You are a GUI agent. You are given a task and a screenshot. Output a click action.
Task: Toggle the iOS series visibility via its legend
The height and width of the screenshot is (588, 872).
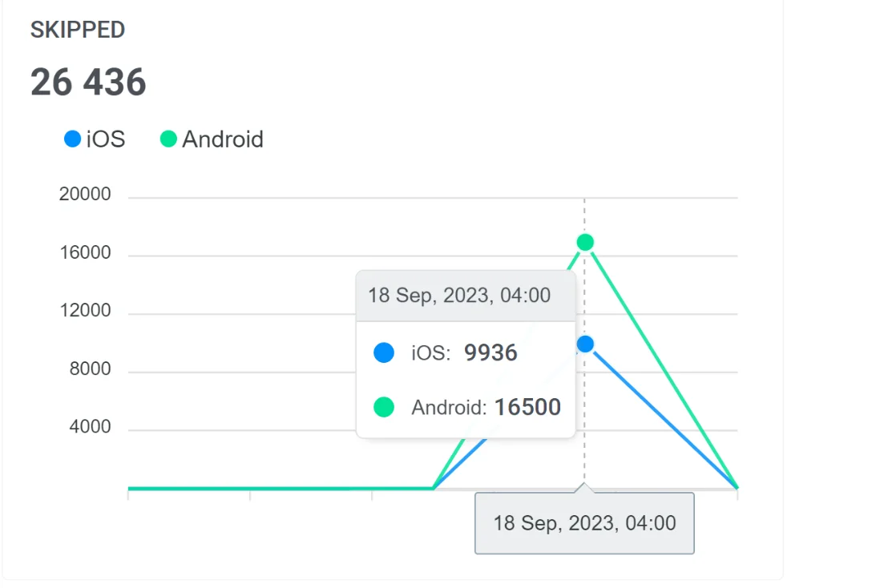coord(104,138)
